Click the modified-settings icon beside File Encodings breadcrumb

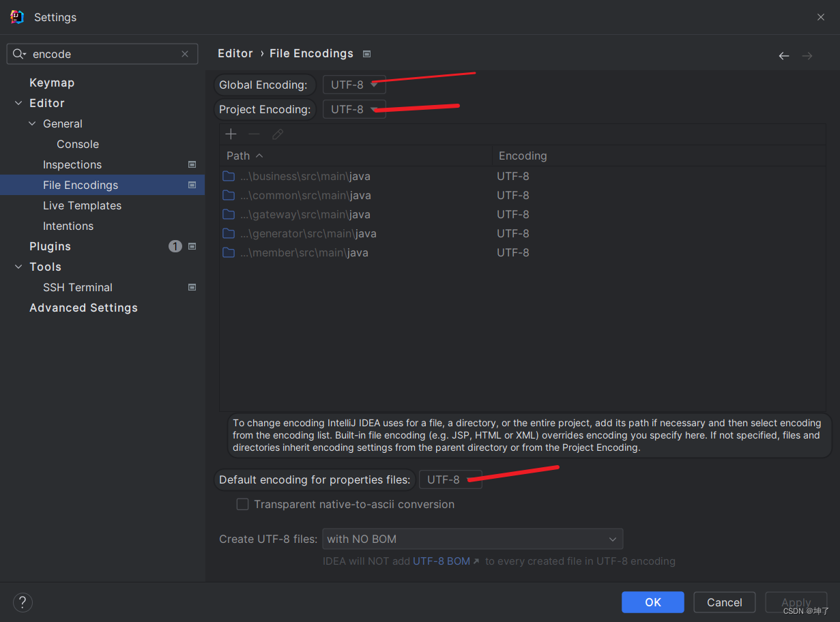(x=366, y=53)
